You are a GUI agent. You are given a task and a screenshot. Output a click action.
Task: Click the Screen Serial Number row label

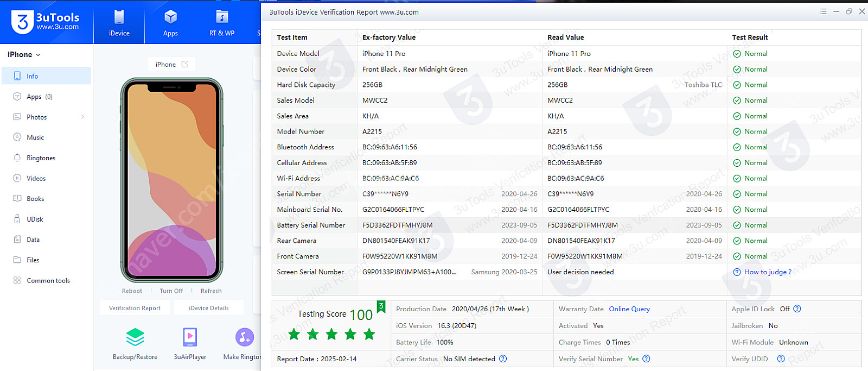(x=310, y=272)
